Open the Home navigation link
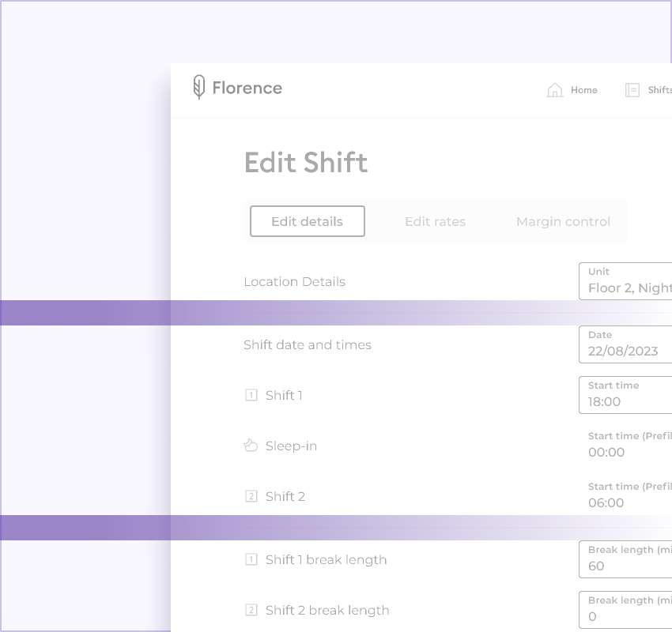The height and width of the screenshot is (632, 672). click(583, 90)
